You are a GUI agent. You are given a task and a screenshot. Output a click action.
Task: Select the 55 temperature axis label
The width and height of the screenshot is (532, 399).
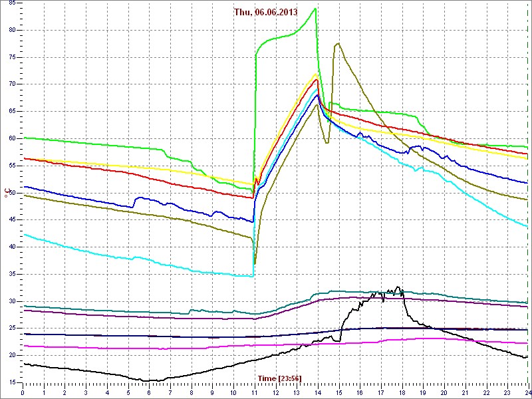coord(11,166)
